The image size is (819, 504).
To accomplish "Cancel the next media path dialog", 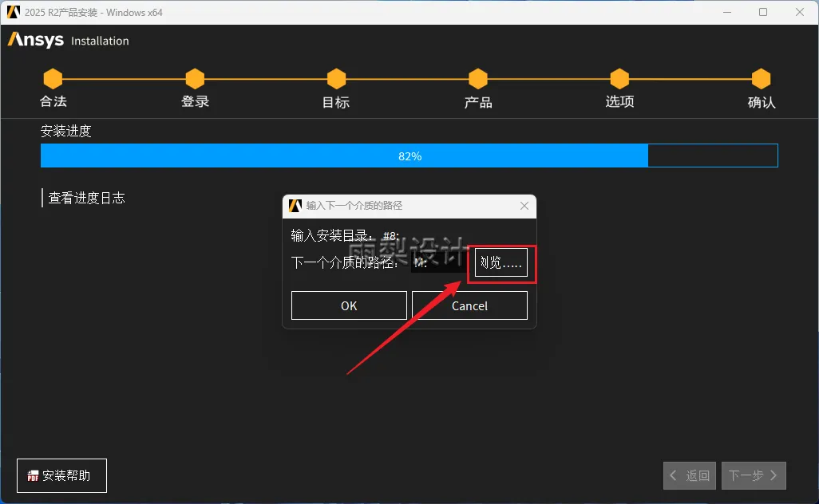I will point(469,305).
